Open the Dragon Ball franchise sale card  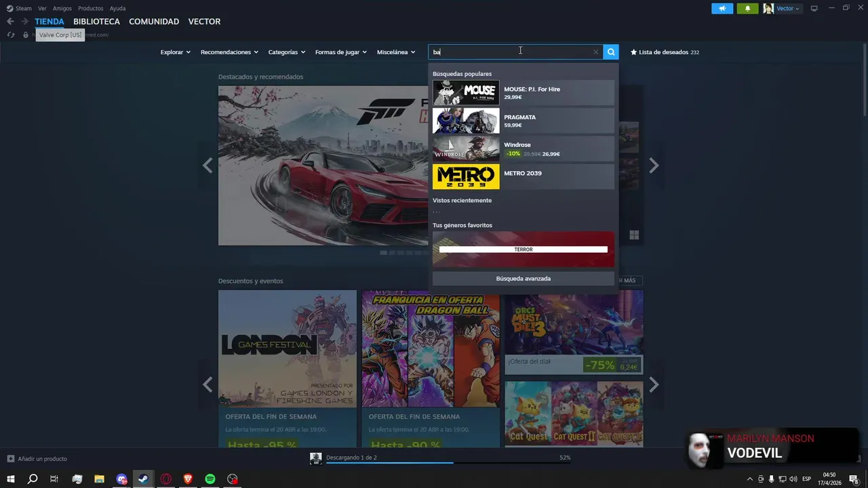(x=431, y=369)
